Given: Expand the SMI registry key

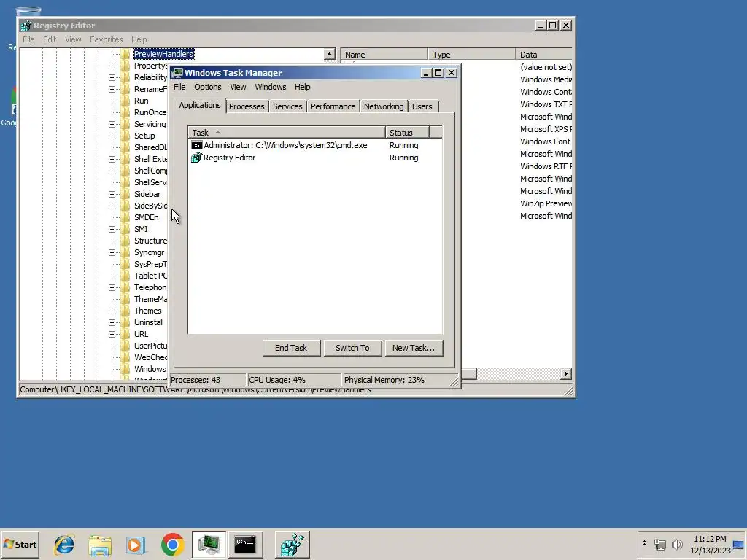Looking at the screenshot, I should (112, 229).
